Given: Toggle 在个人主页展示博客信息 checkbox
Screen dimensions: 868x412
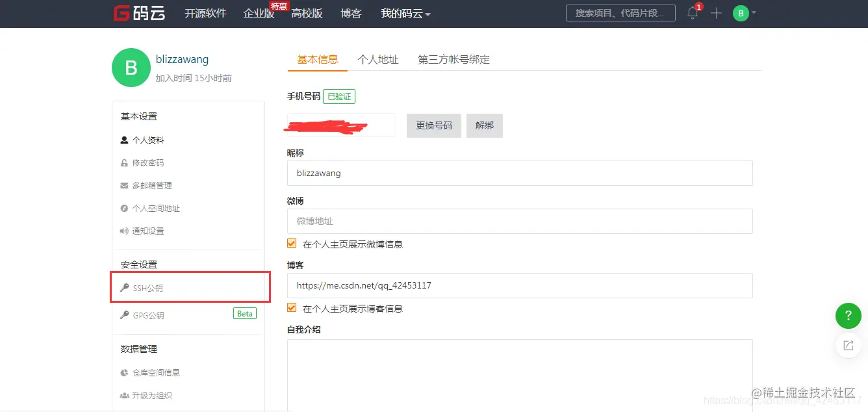Looking at the screenshot, I should 292,308.
